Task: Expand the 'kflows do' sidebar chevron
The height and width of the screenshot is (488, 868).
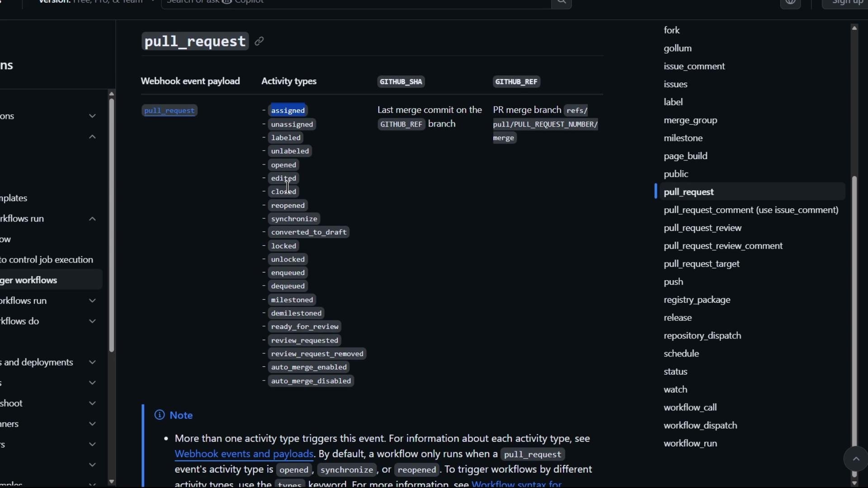Action: (x=92, y=321)
